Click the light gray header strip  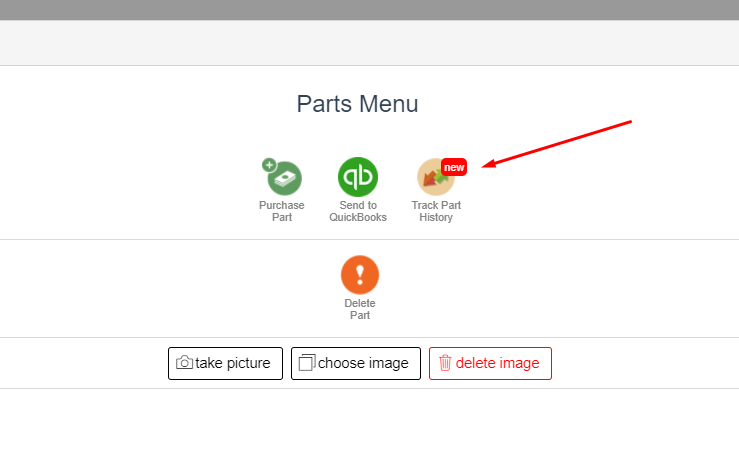coord(370,43)
